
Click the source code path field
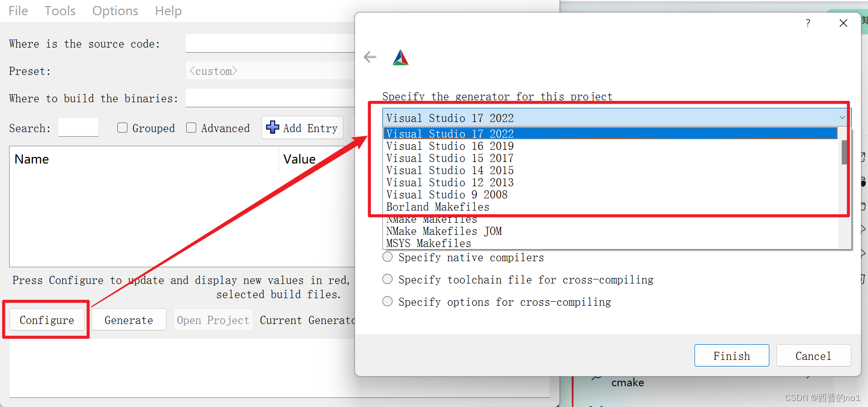click(270, 44)
